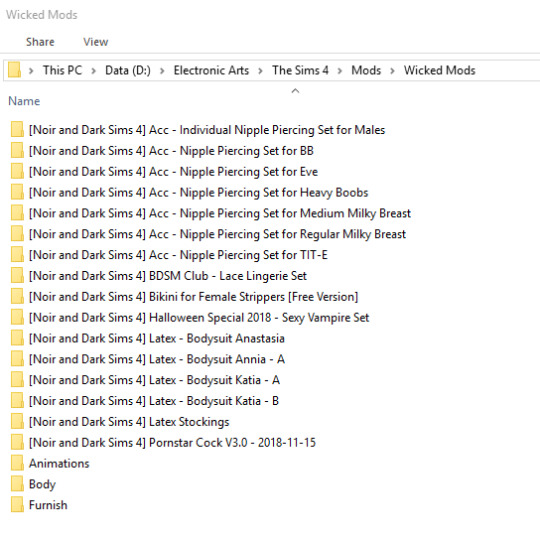
Task: Expand chevron after This PC
Action: pos(94,71)
